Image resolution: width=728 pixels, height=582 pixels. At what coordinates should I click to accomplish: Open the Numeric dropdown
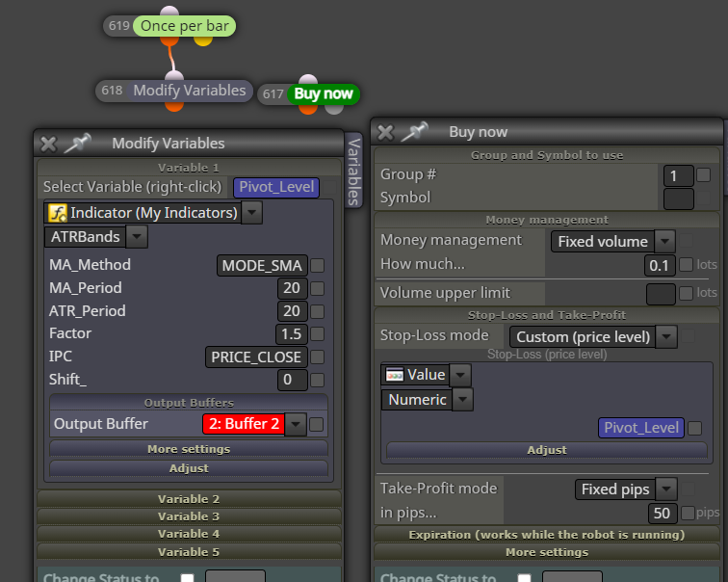click(463, 400)
